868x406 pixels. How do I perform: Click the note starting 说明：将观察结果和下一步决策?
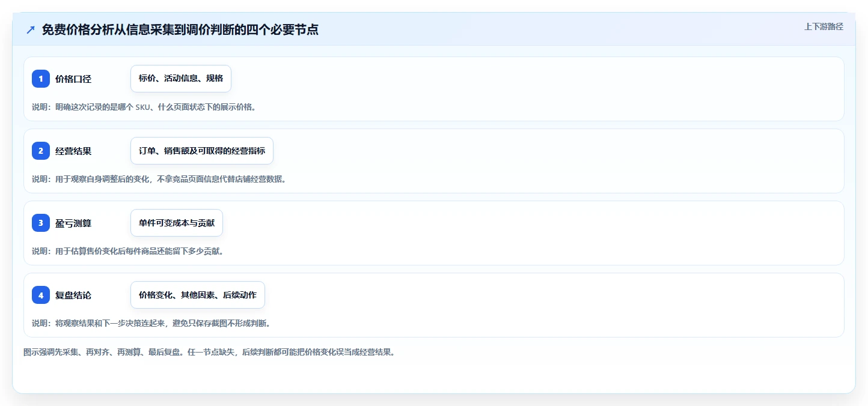click(x=151, y=323)
